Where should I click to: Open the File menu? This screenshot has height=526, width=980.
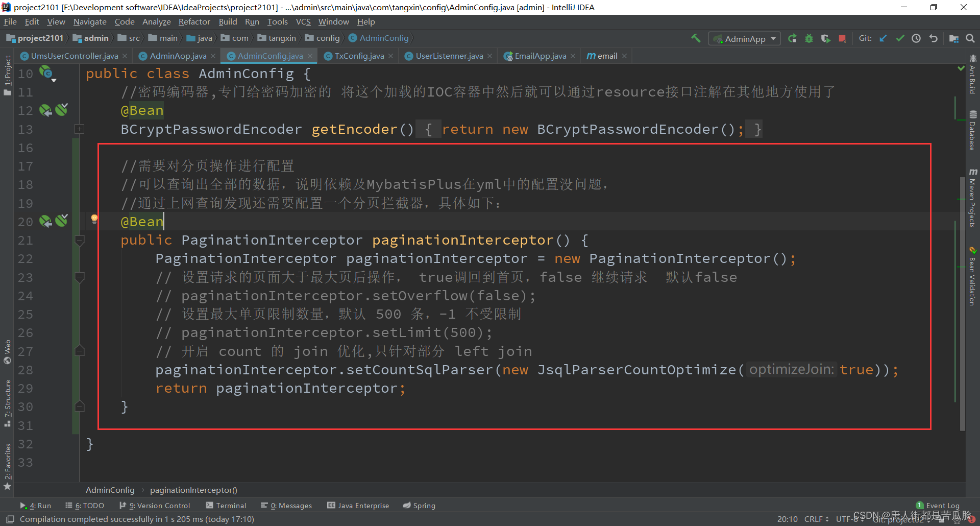pos(10,22)
